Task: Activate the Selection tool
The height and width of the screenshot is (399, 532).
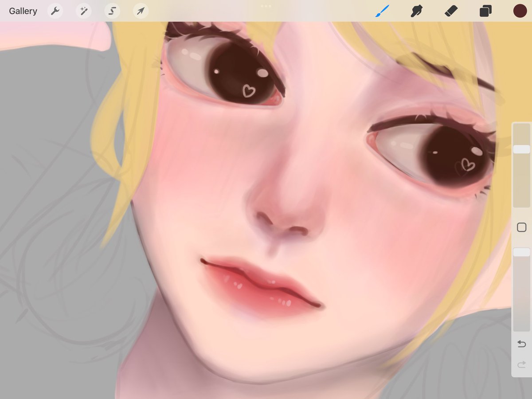Action: pos(112,11)
